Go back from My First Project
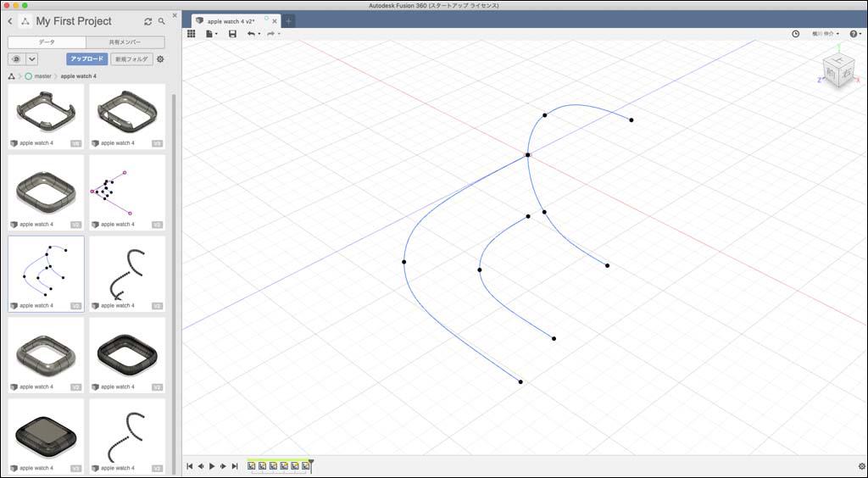The image size is (868, 478). coord(10,21)
